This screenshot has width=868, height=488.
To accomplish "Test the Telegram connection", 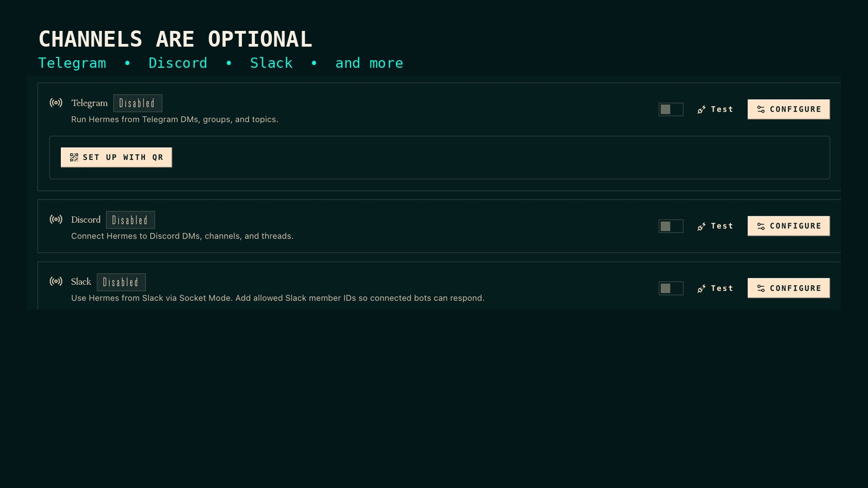I will (x=715, y=110).
